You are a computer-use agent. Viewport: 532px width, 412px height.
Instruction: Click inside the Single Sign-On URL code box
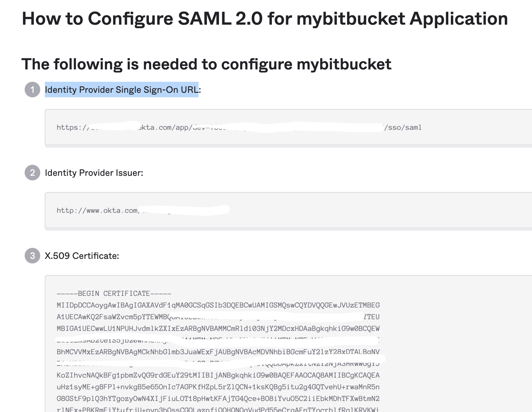click(288, 127)
